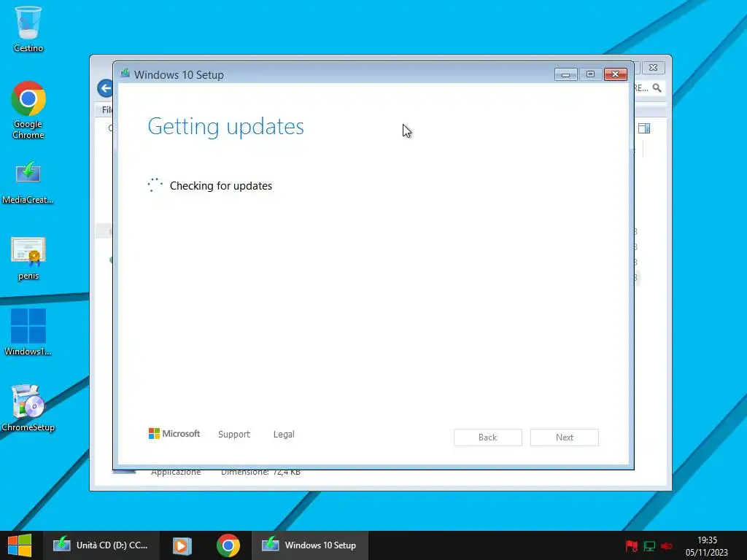Viewport: 747px width, 560px height.
Task: Activate Windows 10 Setup taskbar button
Action: (x=309, y=545)
